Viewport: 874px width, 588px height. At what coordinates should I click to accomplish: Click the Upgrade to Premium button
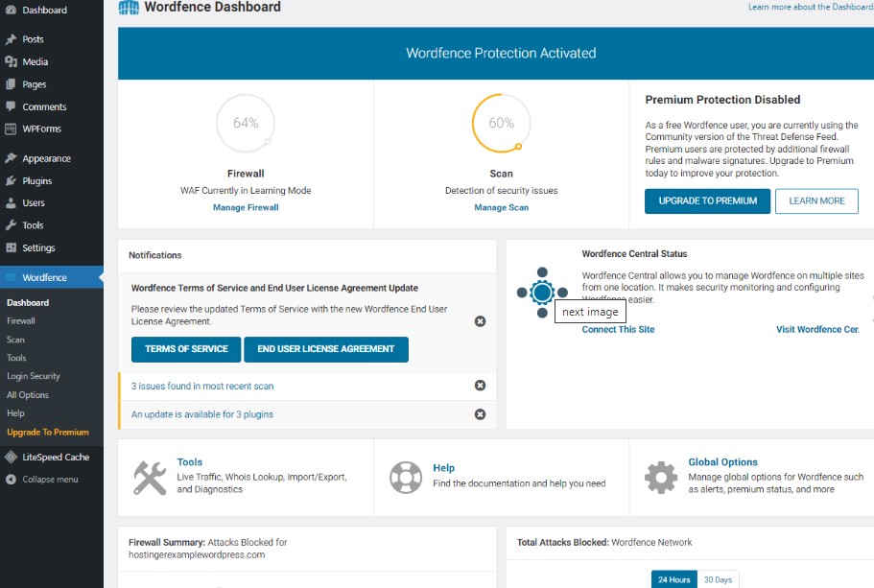(707, 200)
